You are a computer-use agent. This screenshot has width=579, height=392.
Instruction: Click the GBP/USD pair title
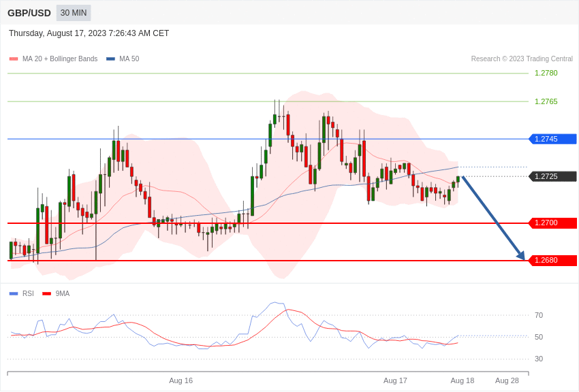pyautogui.click(x=29, y=13)
